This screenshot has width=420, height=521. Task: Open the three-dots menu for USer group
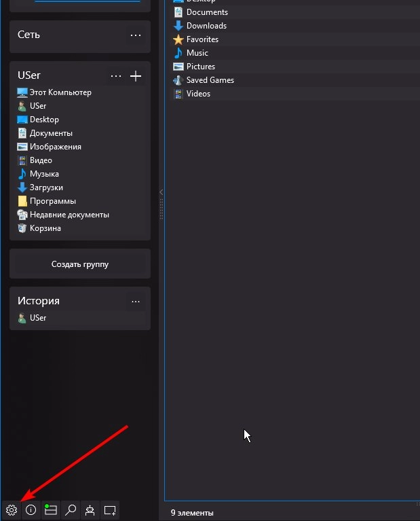pos(116,76)
